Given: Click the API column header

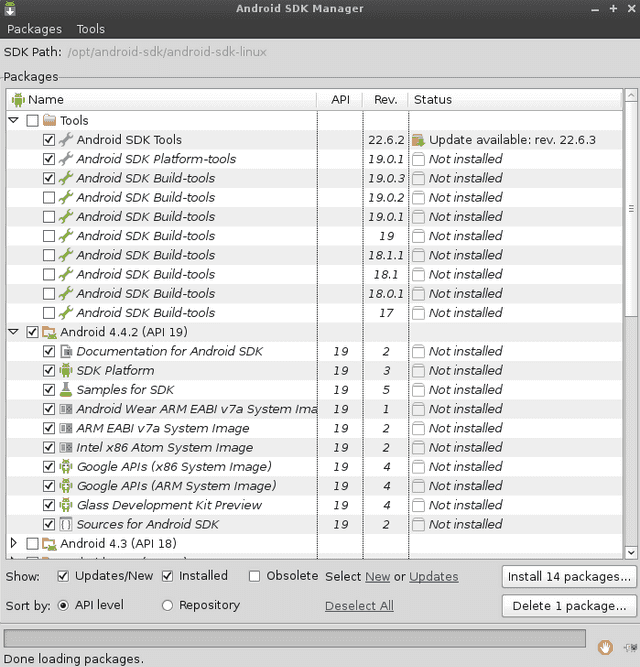Looking at the screenshot, I should (340, 100).
